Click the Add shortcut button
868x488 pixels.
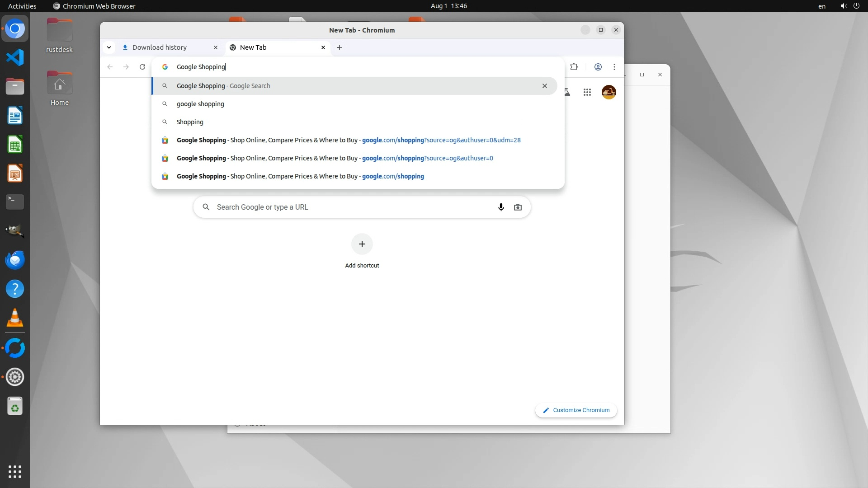pyautogui.click(x=362, y=244)
